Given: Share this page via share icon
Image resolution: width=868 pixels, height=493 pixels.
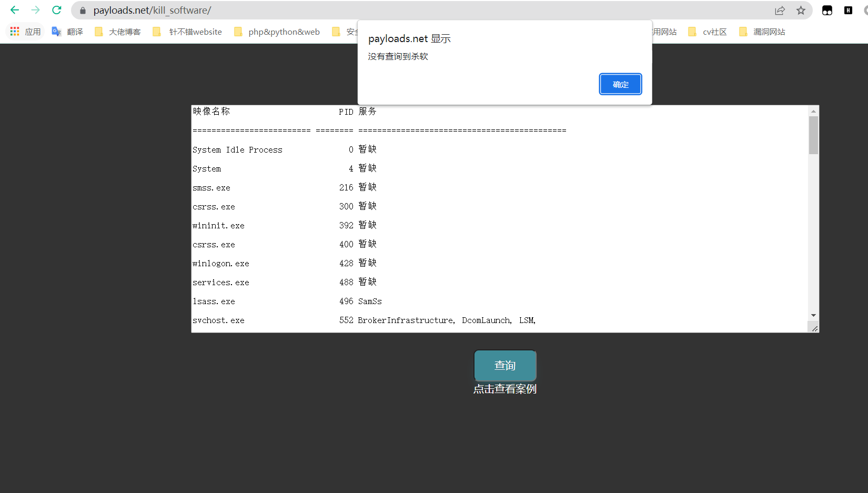Looking at the screenshot, I should 780,11.
